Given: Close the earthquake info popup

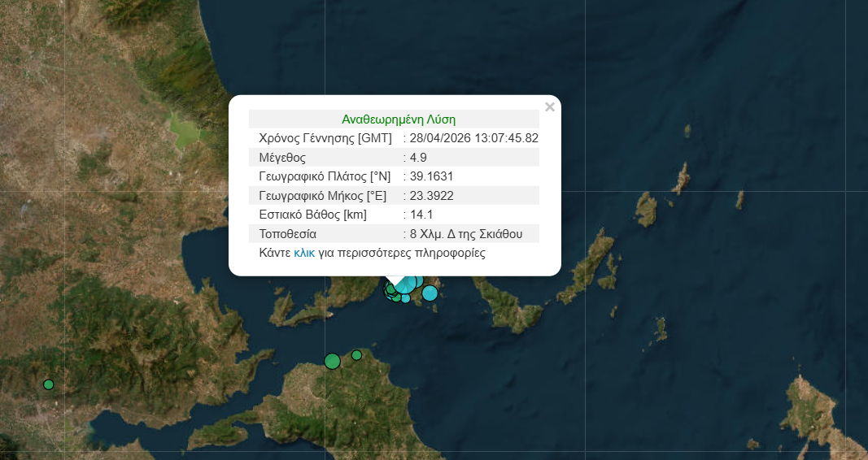Looking at the screenshot, I should [550, 106].
